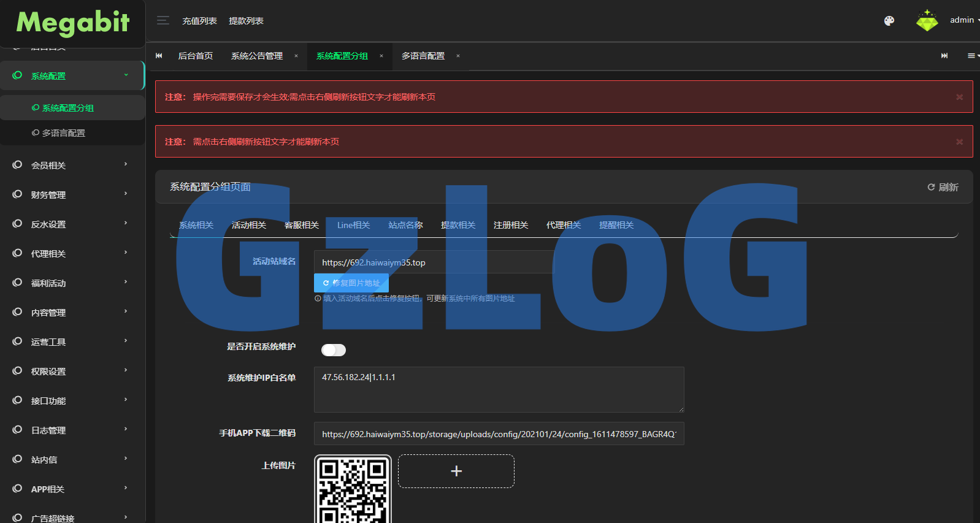Viewport: 980px width, 523px height.
Task: Expand the 财务管理 sidebar menu
Action: [x=72, y=194]
